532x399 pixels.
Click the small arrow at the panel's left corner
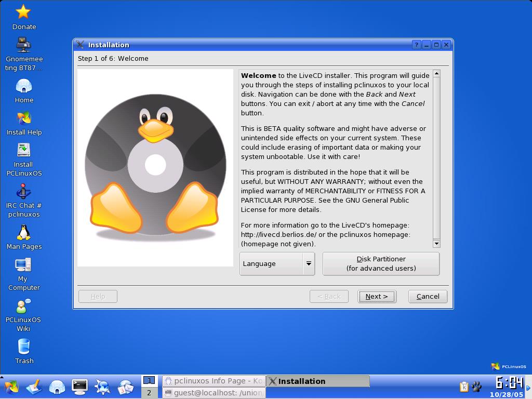click(x=2, y=377)
